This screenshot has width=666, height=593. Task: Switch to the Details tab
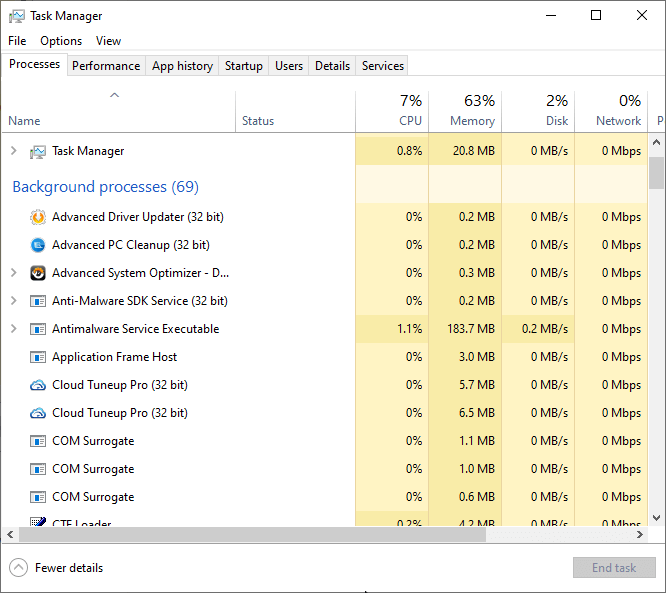[x=332, y=66]
